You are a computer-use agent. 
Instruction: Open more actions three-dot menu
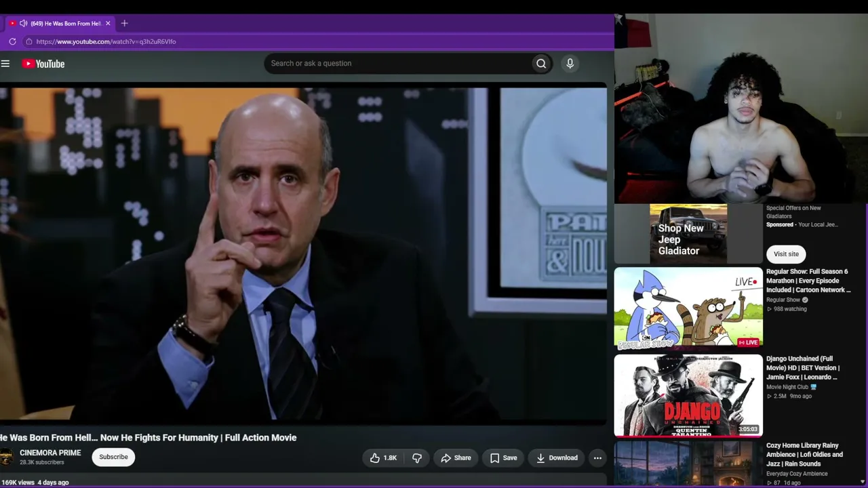tap(597, 458)
